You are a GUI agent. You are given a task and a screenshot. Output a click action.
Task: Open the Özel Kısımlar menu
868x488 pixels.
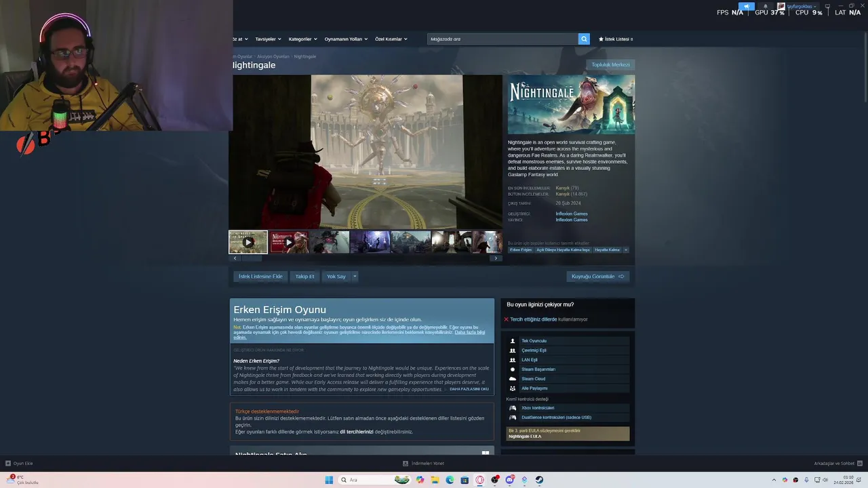391,39
